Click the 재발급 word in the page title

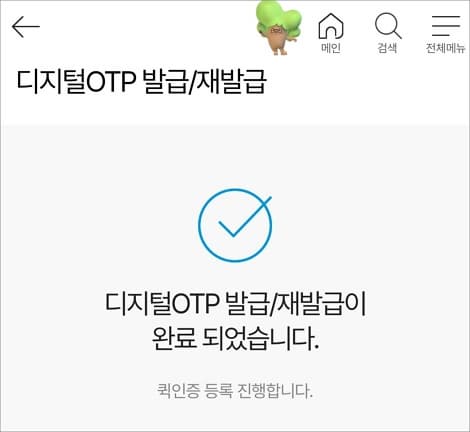231,82
